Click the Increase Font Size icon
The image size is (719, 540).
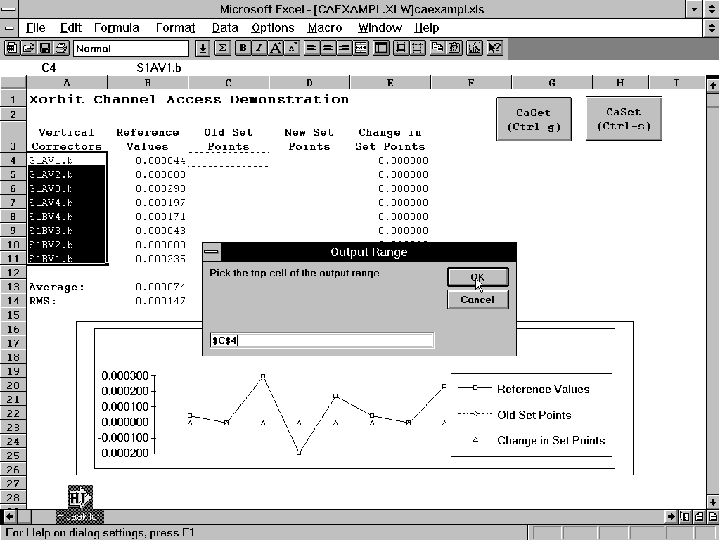[x=275, y=48]
